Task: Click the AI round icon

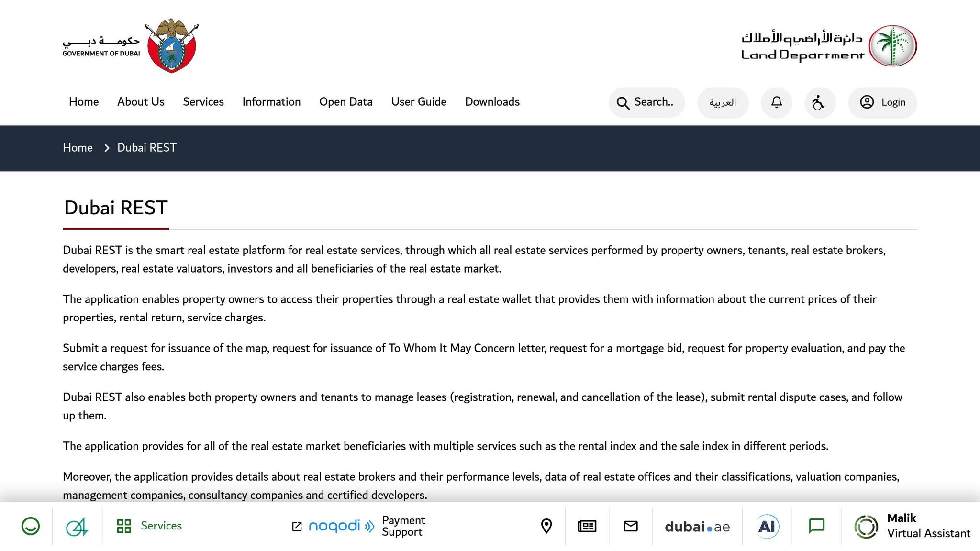Action: point(767,526)
